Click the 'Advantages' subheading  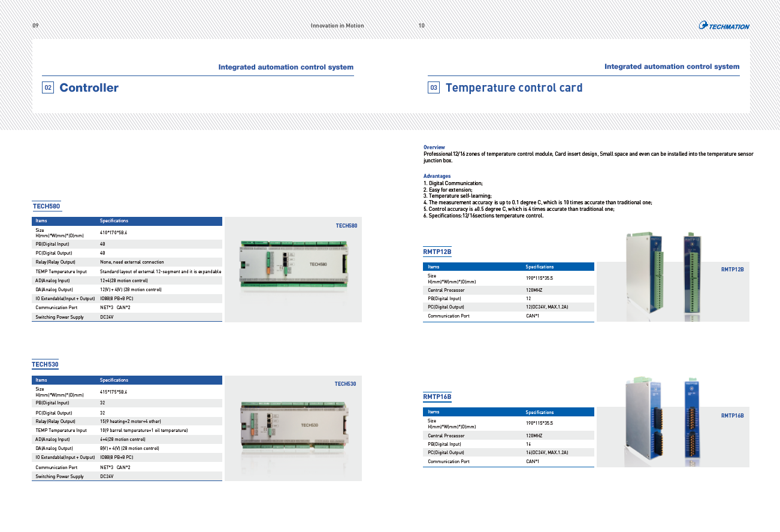click(437, 176)
